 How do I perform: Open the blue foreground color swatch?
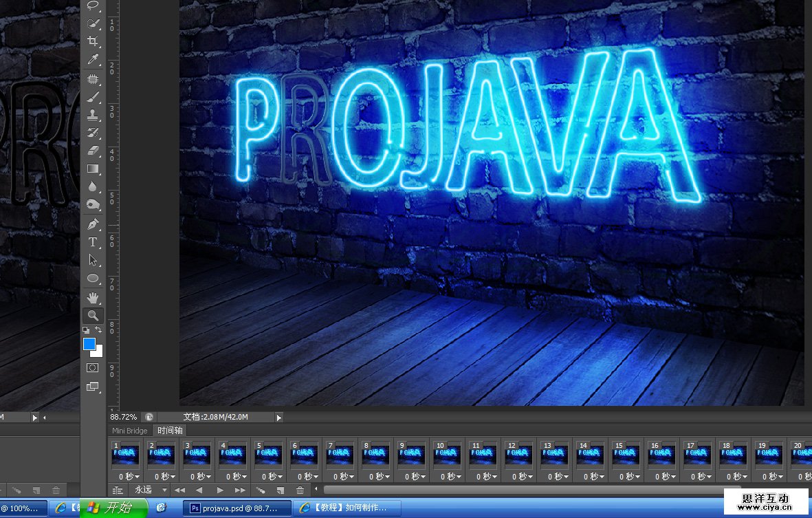[89, 344]
